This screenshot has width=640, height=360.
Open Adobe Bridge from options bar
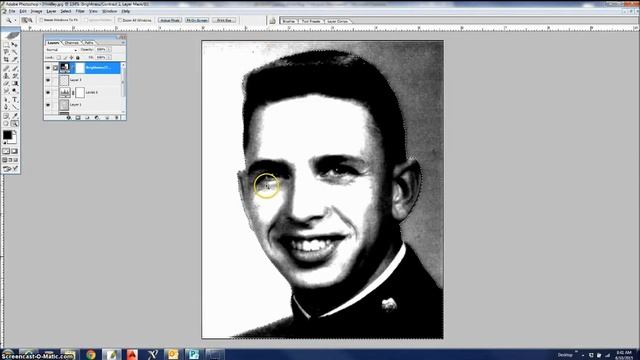point(272,21)
